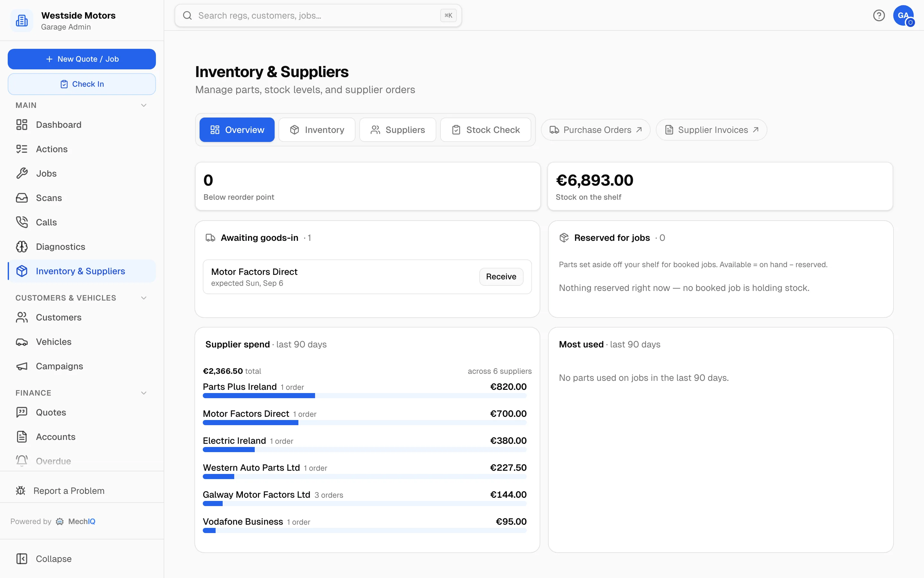The height and width of the screenshot is (578, 924).
Task: Open the Supplier Invoices link
Action: click(711, 130)
